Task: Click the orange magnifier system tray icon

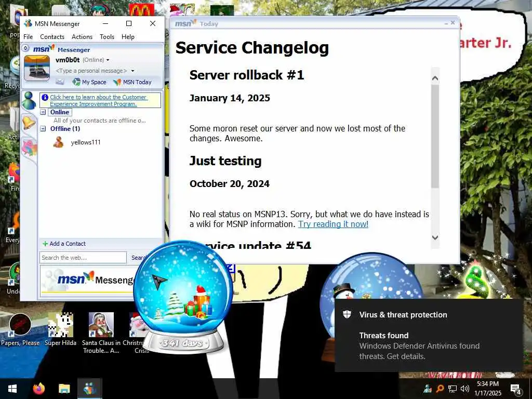Action: point(440,389)
